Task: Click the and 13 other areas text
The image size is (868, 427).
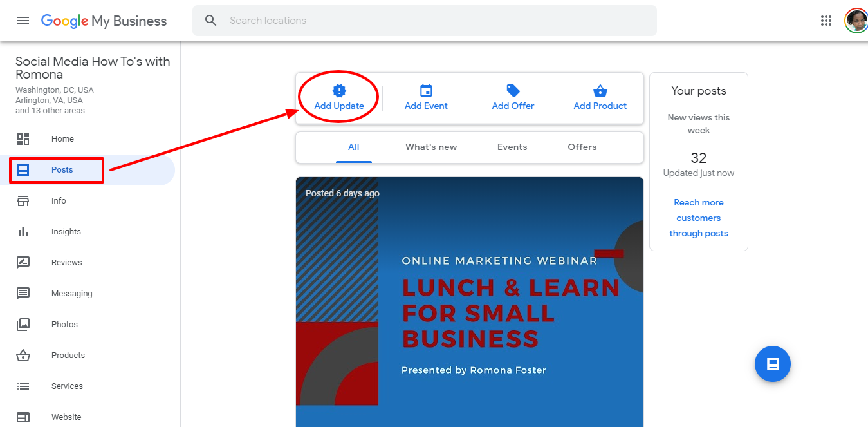Action: (x=50, y=111)
